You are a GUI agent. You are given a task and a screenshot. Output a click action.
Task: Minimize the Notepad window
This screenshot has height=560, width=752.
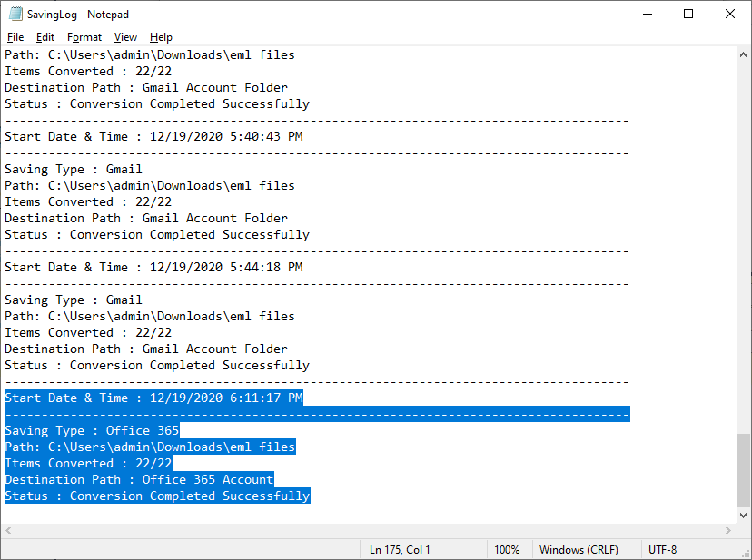[x=647, y=15]
